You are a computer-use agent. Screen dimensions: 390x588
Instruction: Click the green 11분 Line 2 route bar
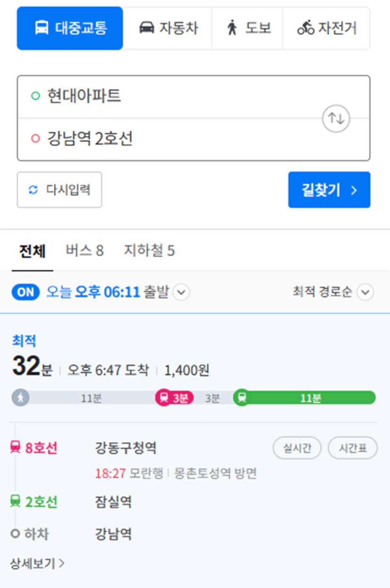(x=311, y=398)
